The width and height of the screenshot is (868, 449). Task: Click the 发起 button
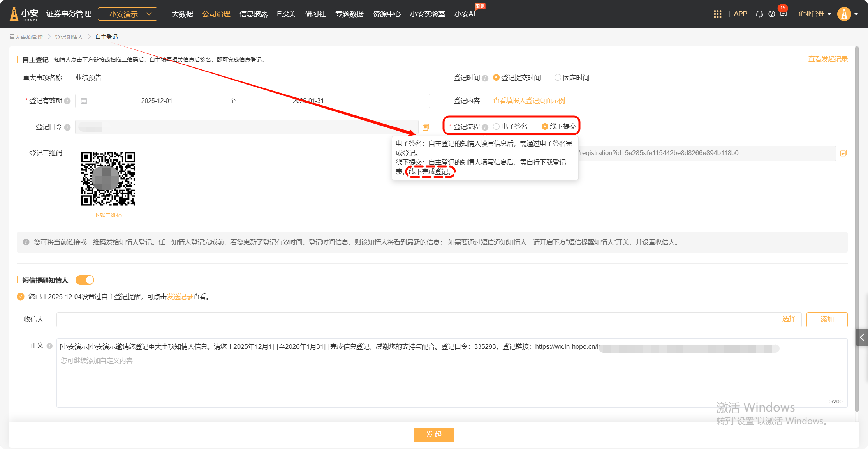coord(433,435)
